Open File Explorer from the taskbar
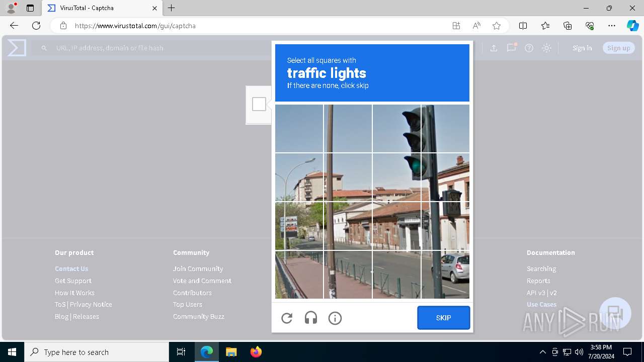644x362 pixels. point(231,352)
